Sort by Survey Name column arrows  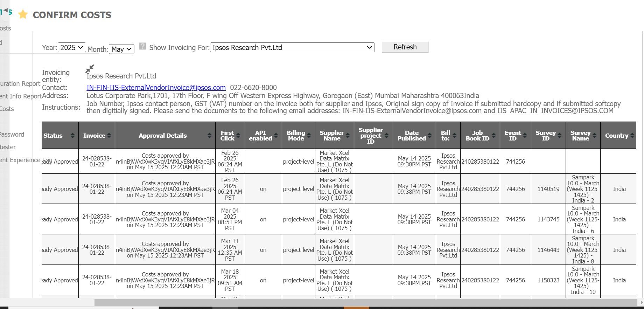[x=594, y=136]
